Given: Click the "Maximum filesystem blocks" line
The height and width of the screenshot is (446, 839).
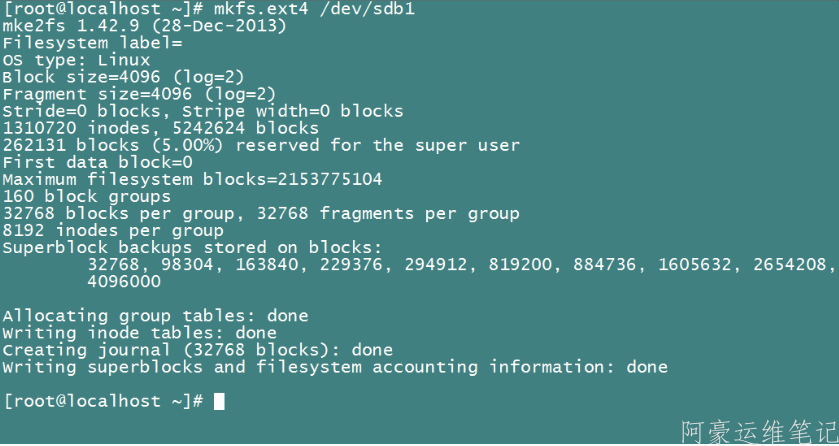Looking at the screenshot, I should click(x=192, y=179).
